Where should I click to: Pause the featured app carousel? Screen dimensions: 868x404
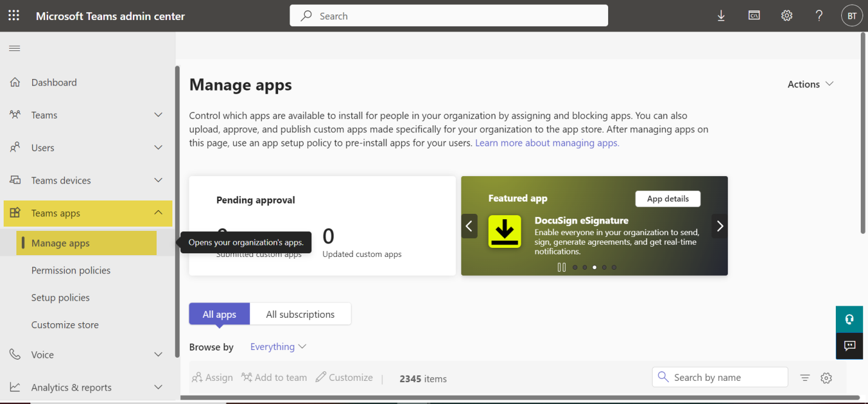click(x=561, y=267)
